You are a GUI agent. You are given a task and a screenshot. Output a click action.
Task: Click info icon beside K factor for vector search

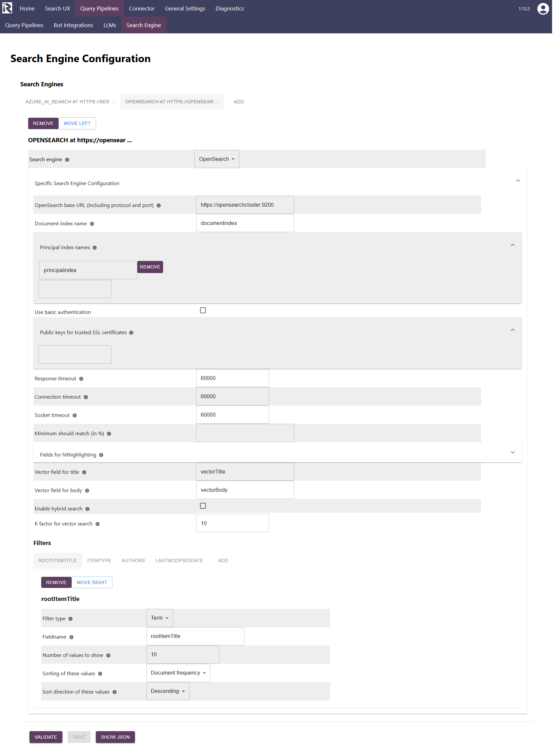pyautogui.click(x=97, y=524)
